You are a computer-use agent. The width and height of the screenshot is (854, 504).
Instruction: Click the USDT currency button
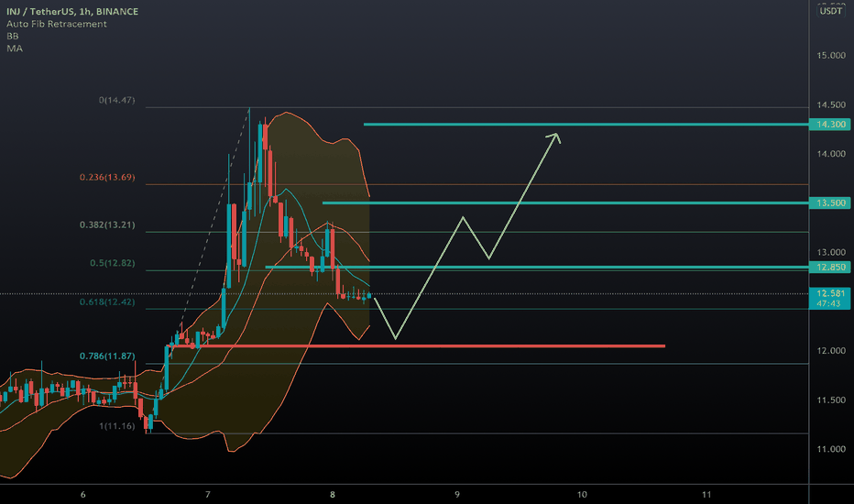831,11
